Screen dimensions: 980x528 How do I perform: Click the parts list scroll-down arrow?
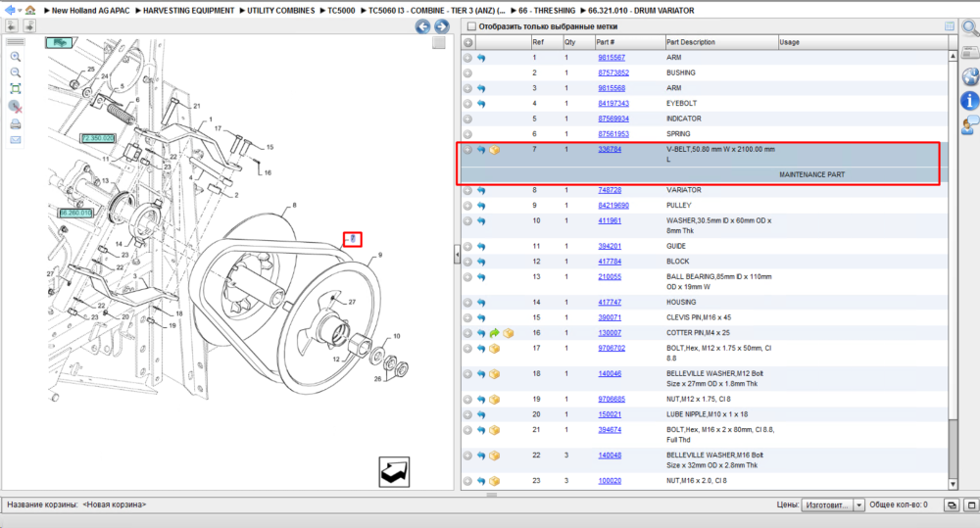pyautogui.click(x=953, y=484)
